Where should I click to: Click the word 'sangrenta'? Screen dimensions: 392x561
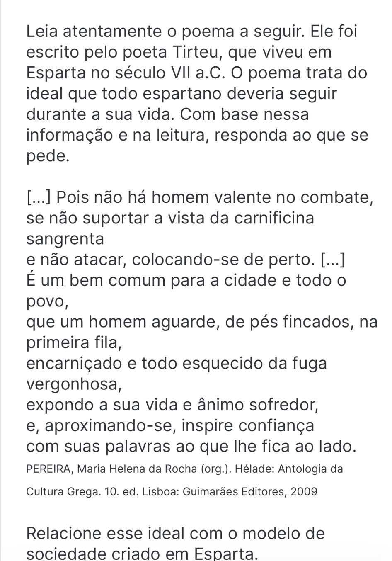(x=65, y=239)
